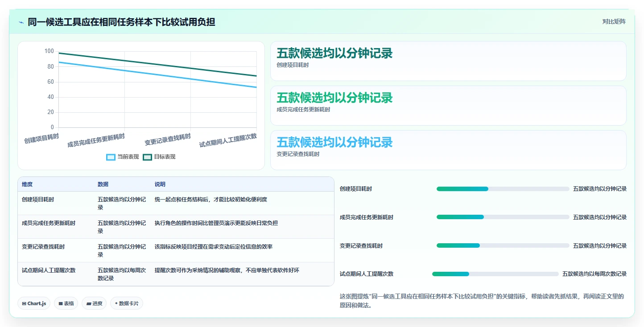Click the y-axis value 100 on chart
Screen dimensions: 644x327
(x=49, y=51)
